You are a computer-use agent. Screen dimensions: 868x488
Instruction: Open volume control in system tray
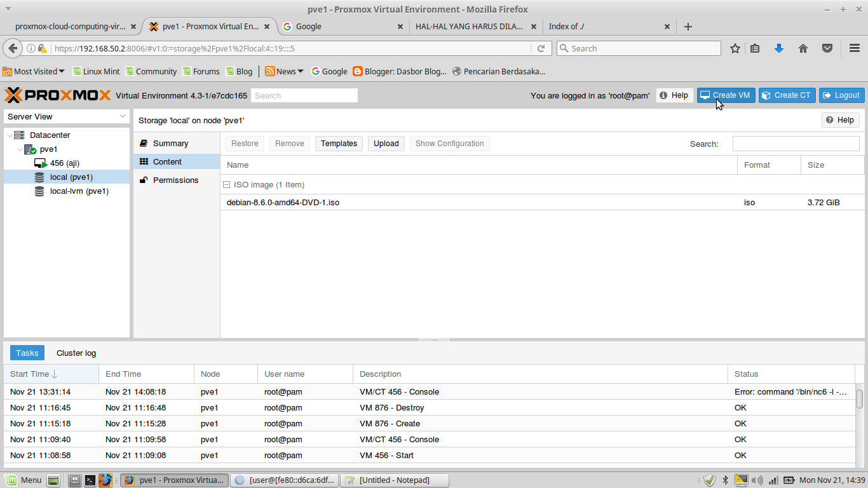tap(757, 480)
